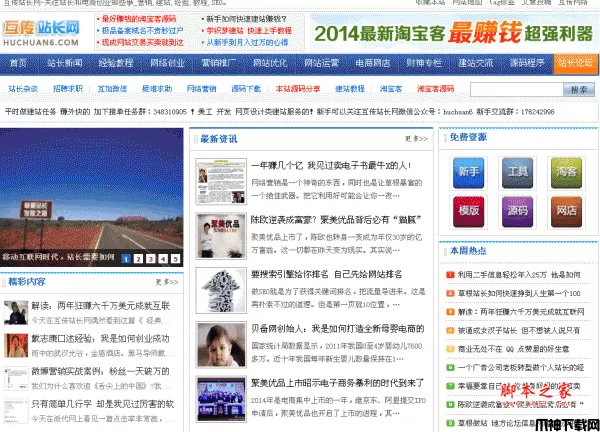Click top link 最好赚钱的淘宝客源码
The image size is (600, 432).
[x=139, y=19]
